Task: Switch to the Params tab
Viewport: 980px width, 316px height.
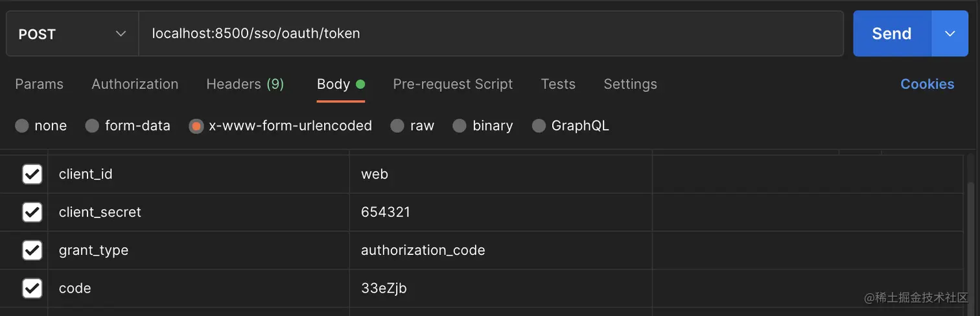Action: pos(40,84)
